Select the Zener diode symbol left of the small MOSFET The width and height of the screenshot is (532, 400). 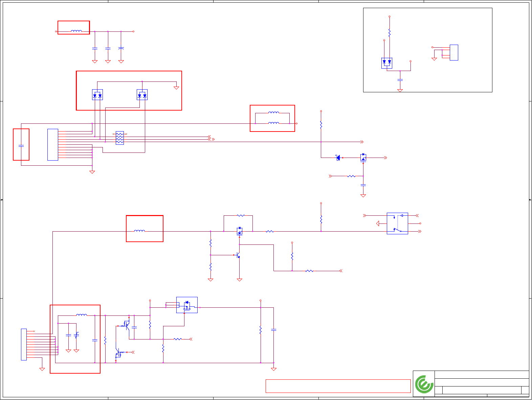[x=338, y=158]
